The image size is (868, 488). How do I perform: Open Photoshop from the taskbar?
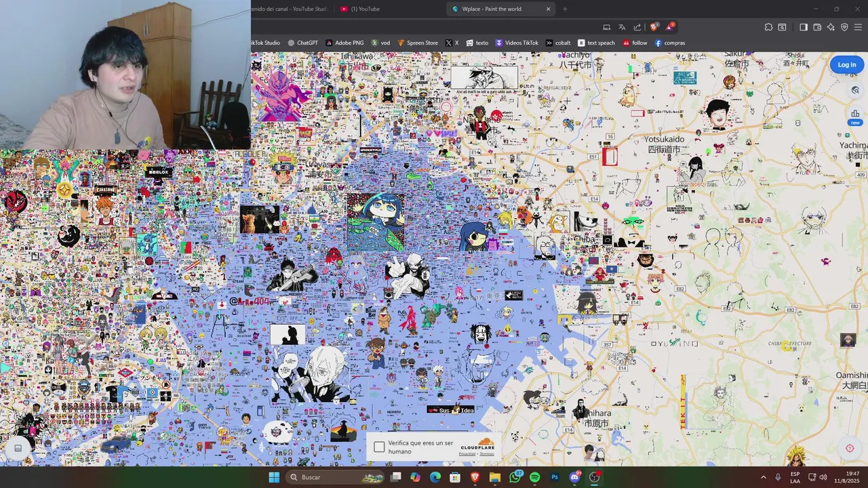[x=555, y=477]
